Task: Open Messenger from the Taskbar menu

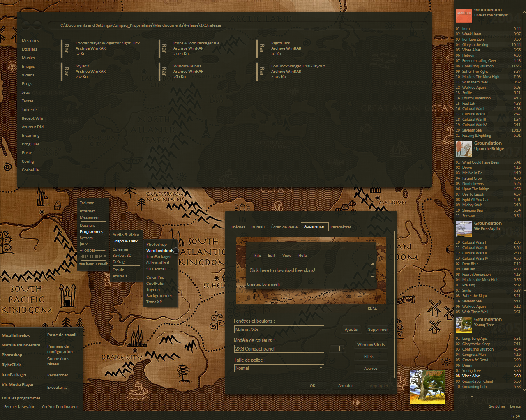Action: click(x=90, y=217)
